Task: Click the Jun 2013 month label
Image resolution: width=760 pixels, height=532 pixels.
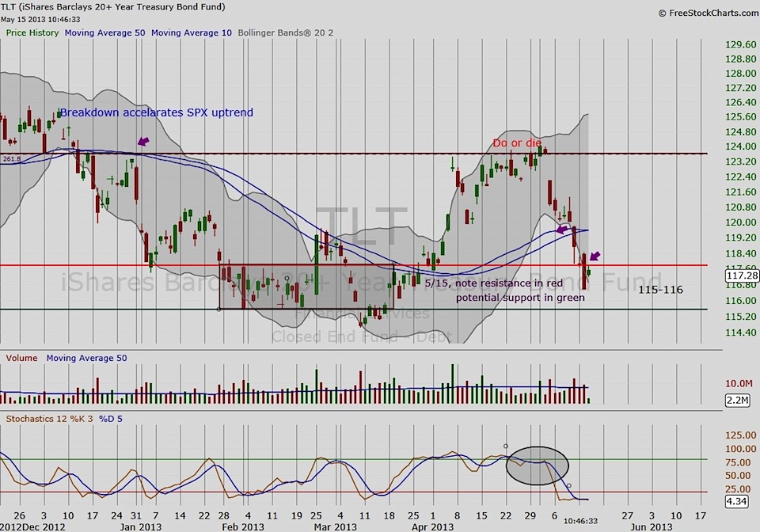Action: coord(651,527)
